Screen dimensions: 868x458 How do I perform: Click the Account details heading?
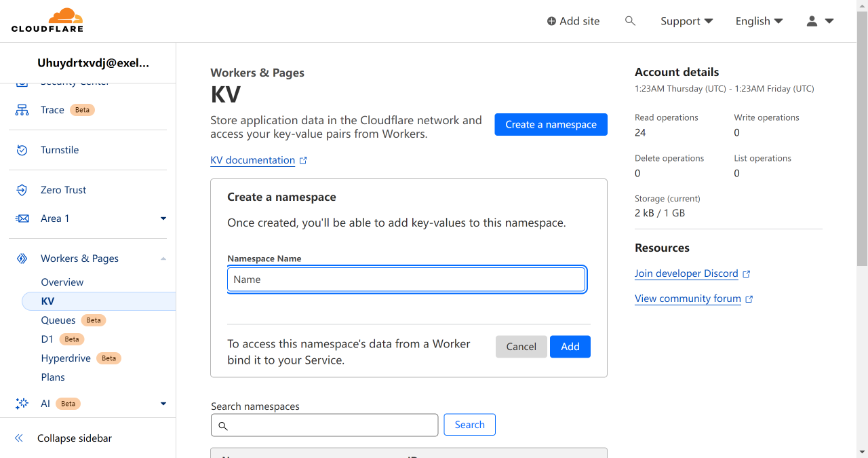[x=677, y=72]
